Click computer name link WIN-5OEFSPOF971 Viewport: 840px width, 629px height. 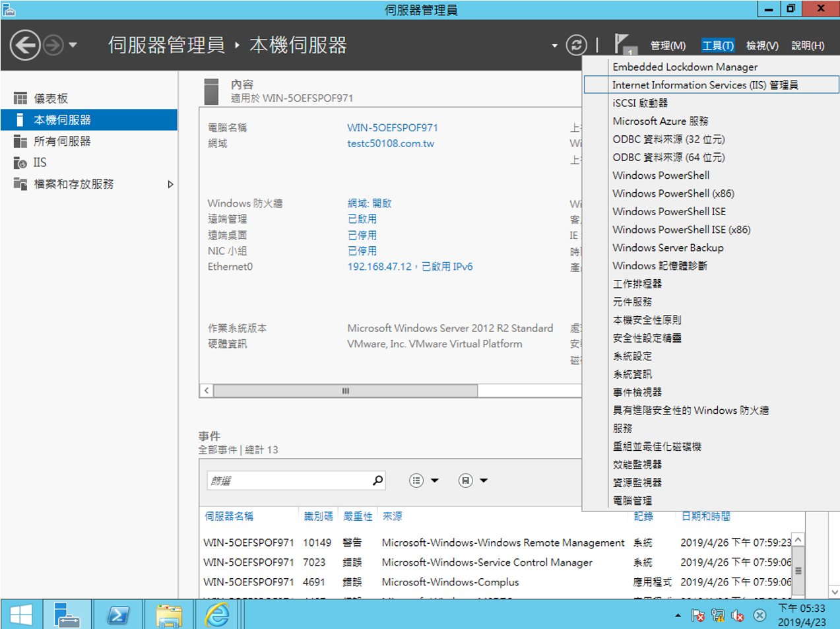pyautogui.click(x=393, y=127)
